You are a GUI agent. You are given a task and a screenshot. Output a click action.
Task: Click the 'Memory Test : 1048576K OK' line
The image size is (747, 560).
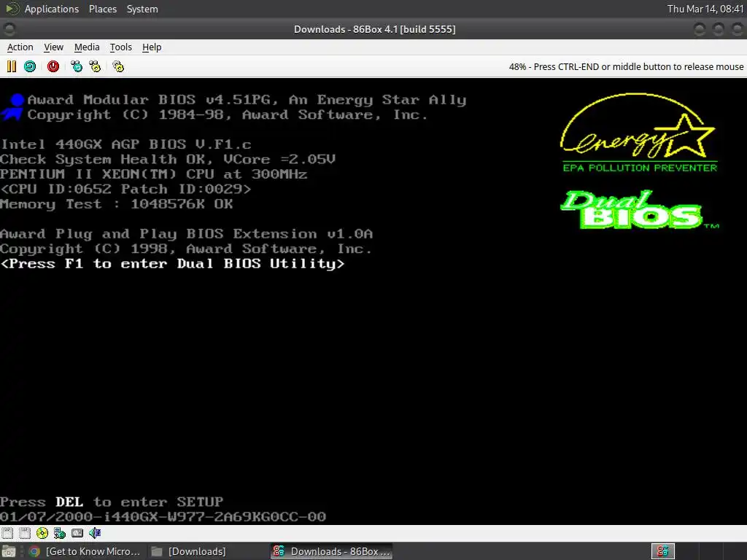117,204
